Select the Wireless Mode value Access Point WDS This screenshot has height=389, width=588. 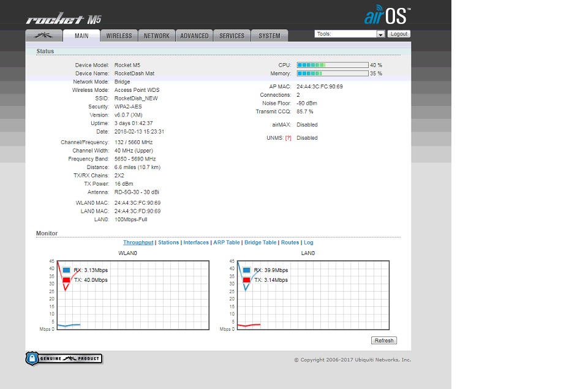(x=137, y=90)
